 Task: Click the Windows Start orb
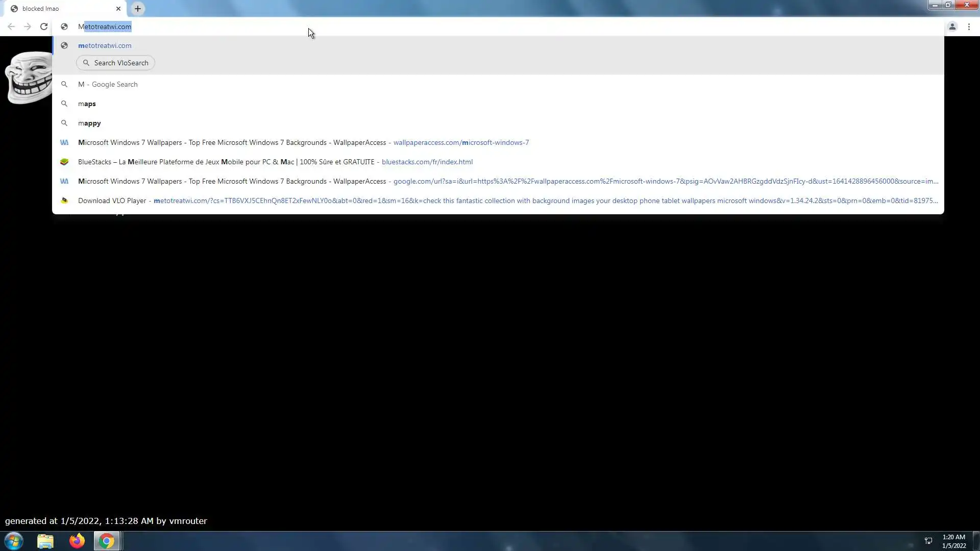(x=14, y=541)
